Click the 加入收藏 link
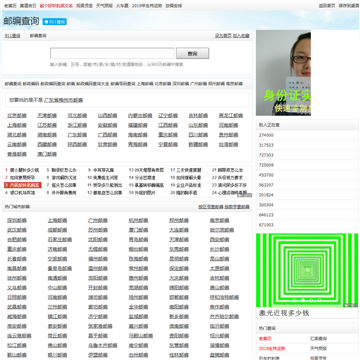The height and width of the screenshot is (360, 360). [x=241, y=36]
